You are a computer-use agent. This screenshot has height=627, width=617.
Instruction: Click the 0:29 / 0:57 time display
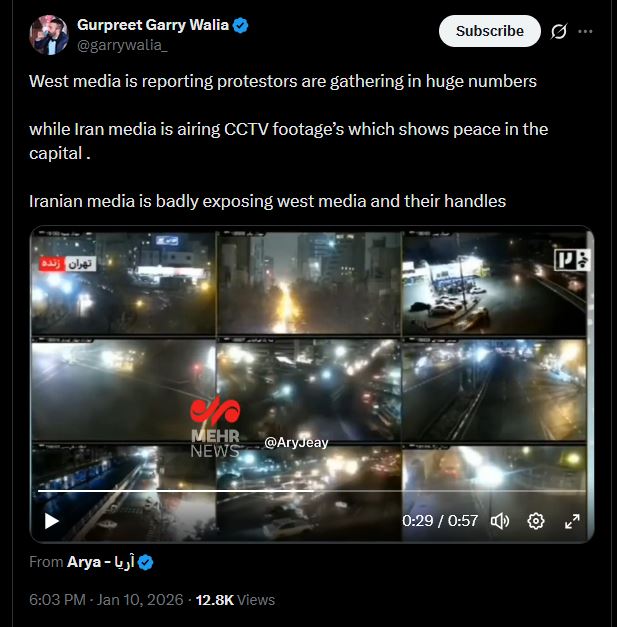pos(440,521)
